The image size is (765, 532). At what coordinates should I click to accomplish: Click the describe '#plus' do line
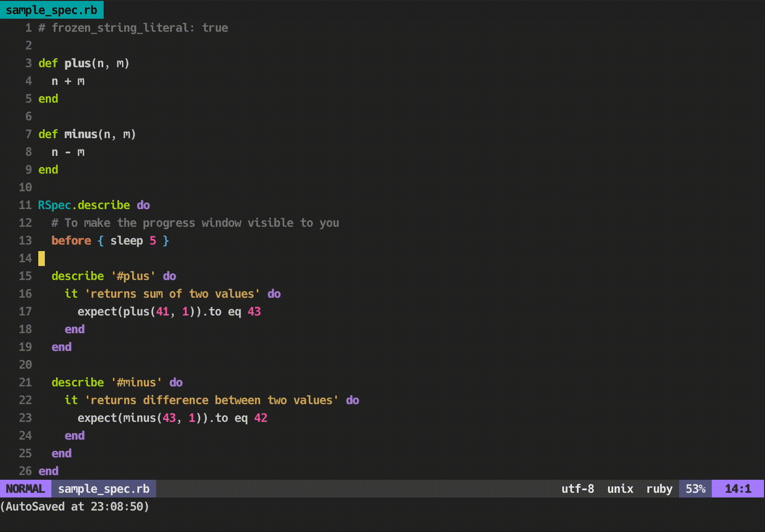(113, 276)
